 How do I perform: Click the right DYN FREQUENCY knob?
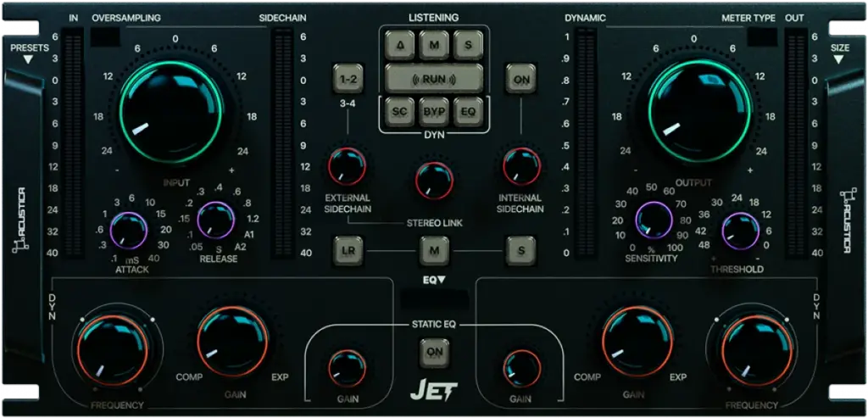(757, 350)
